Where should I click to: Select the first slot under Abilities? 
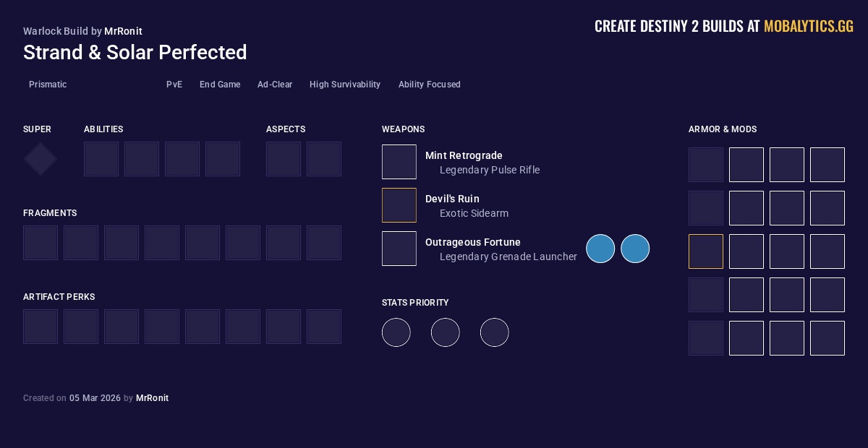pos(101,159)
